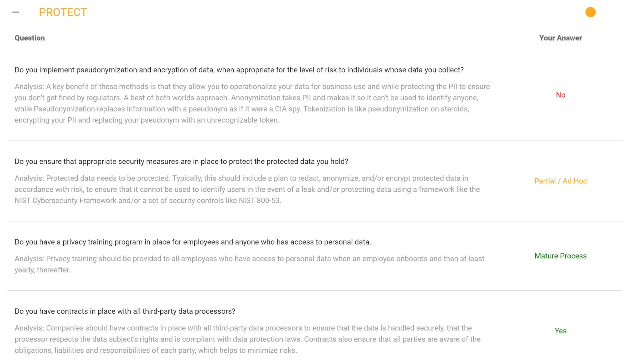Click the PROTECT section heading
This screenshot has width=625, height=364.
[63, 12]
